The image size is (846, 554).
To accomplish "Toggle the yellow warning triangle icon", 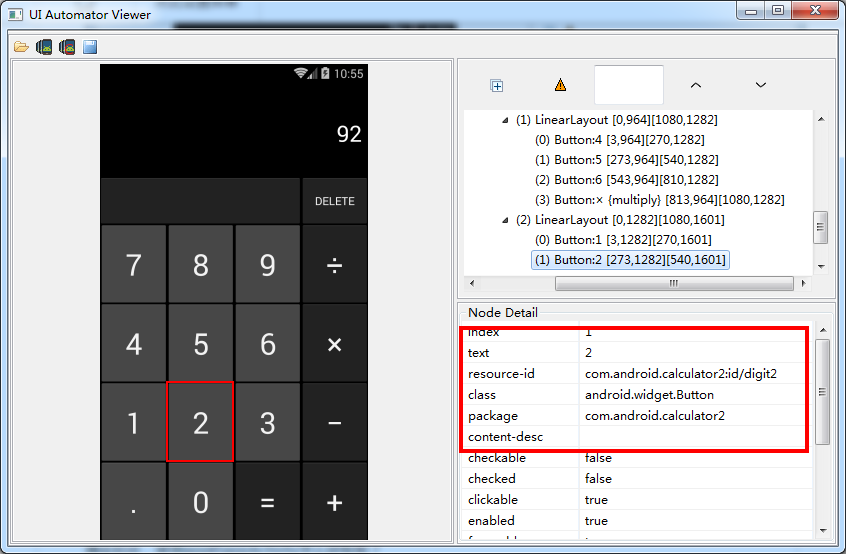I will point(560,85).
